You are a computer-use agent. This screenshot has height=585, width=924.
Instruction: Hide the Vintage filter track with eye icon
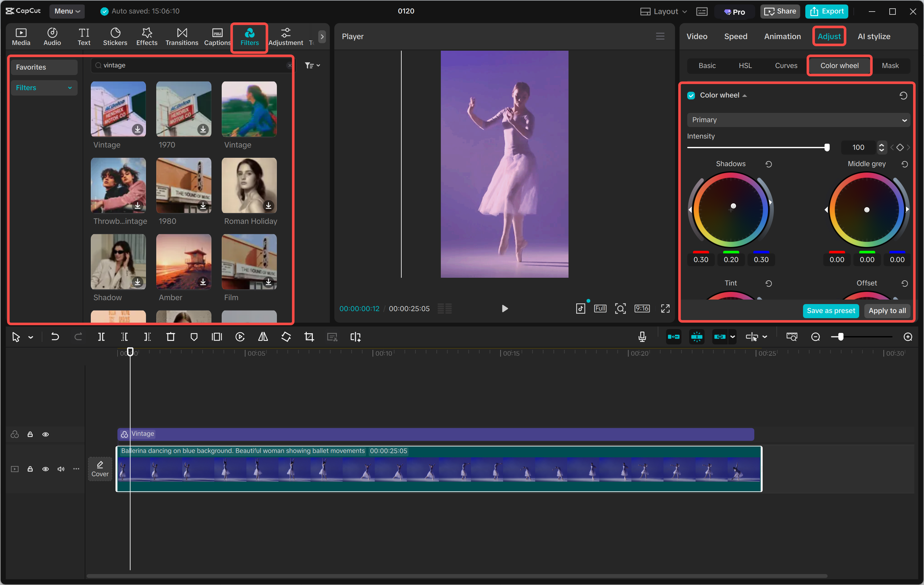tap(45, 434)
